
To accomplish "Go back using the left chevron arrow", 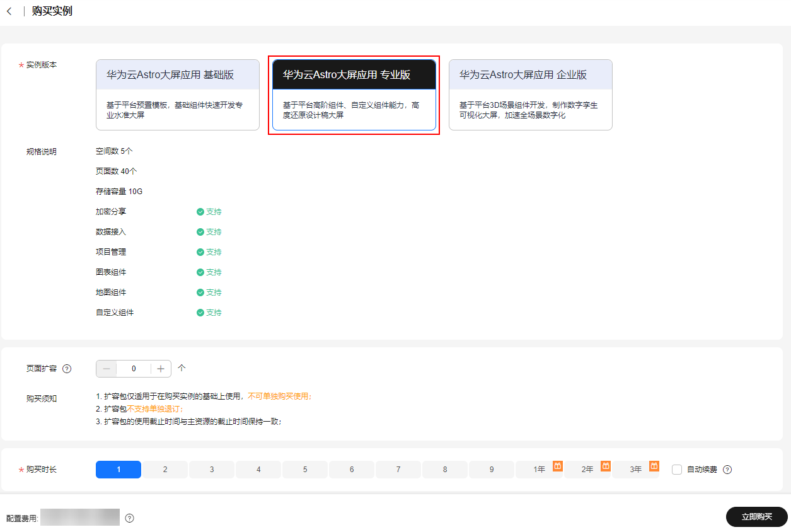I will 9,11.
